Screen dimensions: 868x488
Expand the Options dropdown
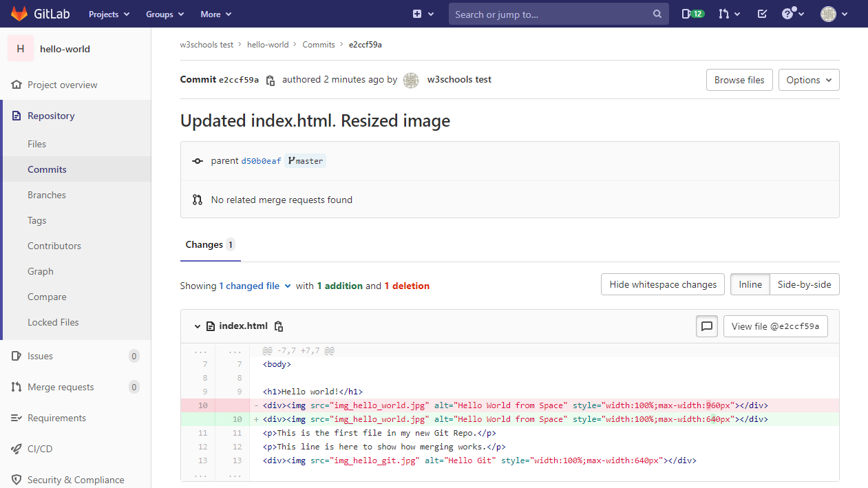pyautogui.click(x=809, y=80)
